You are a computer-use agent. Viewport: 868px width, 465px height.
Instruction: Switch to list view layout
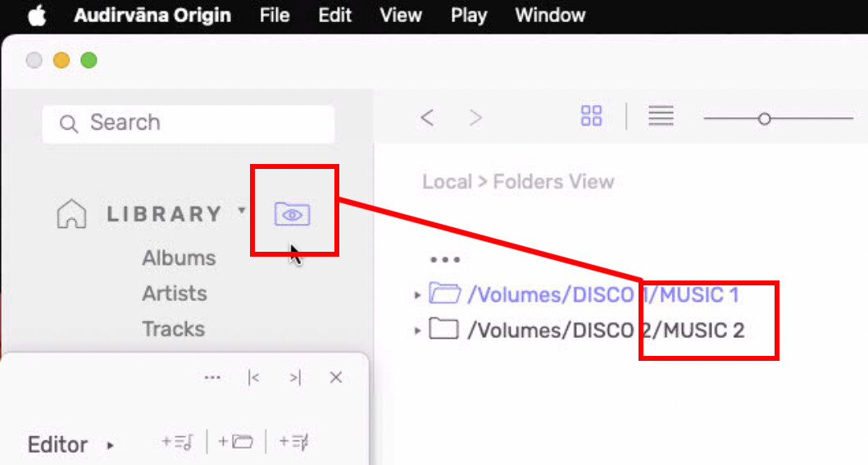(661, 116)
